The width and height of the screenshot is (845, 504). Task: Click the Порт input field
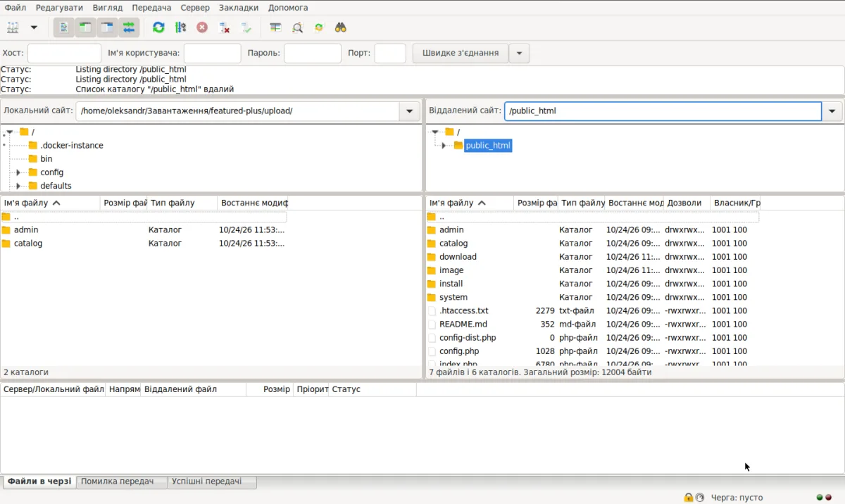(390, 53)
